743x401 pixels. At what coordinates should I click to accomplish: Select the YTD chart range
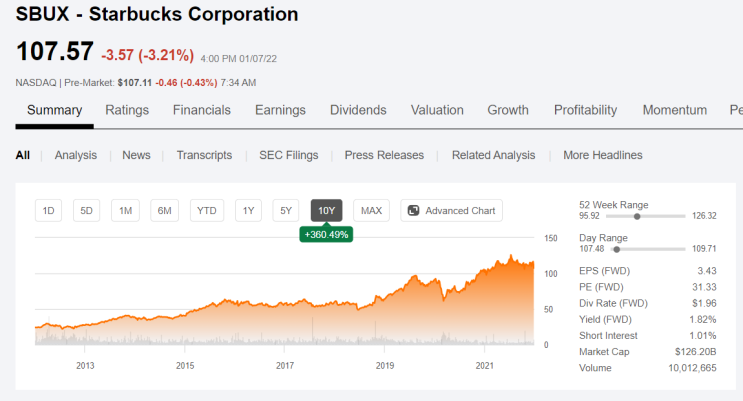(x=207, y=210)
